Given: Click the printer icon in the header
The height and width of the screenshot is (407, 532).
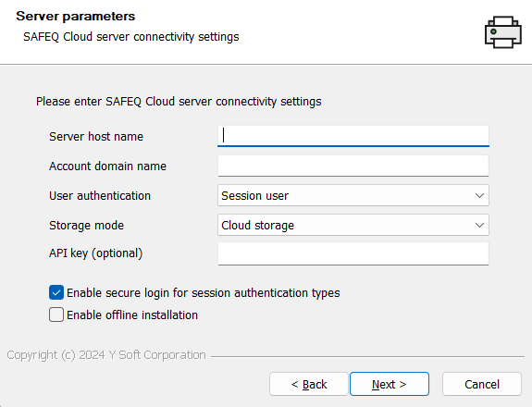Looking at the screenshot, I should pos(502,32).
